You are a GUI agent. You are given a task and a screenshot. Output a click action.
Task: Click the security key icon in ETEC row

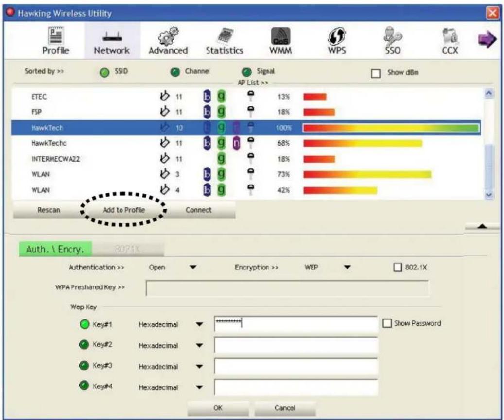pyautogui.click(x=251, y=96)
